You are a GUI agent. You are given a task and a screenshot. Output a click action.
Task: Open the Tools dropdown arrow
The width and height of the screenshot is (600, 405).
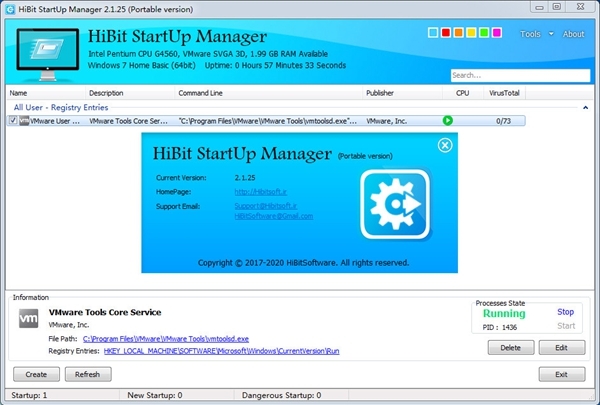[551, 34]
